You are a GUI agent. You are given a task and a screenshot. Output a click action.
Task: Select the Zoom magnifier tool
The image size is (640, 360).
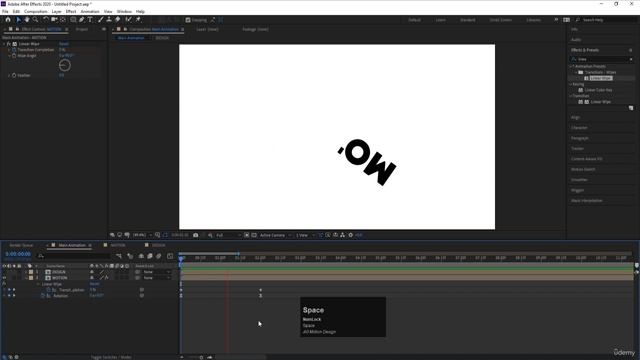point(36,20)
